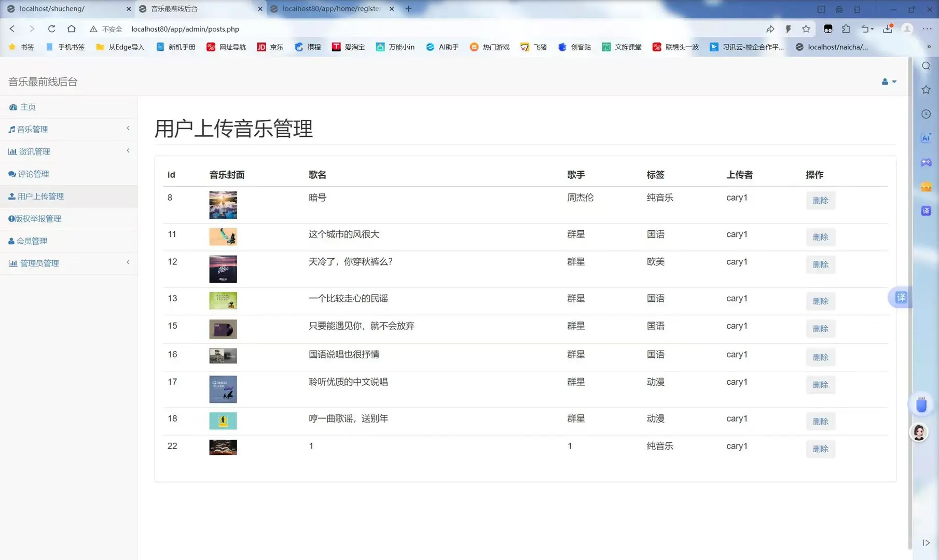939x560 pixels.
Task: Open the 飞猪 bookmark
Action: (x=533, y=47)
